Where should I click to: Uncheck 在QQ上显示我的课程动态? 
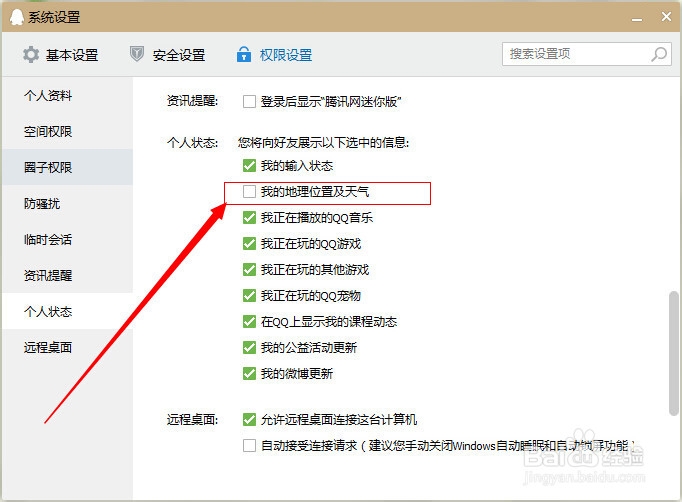pos(249,321)
